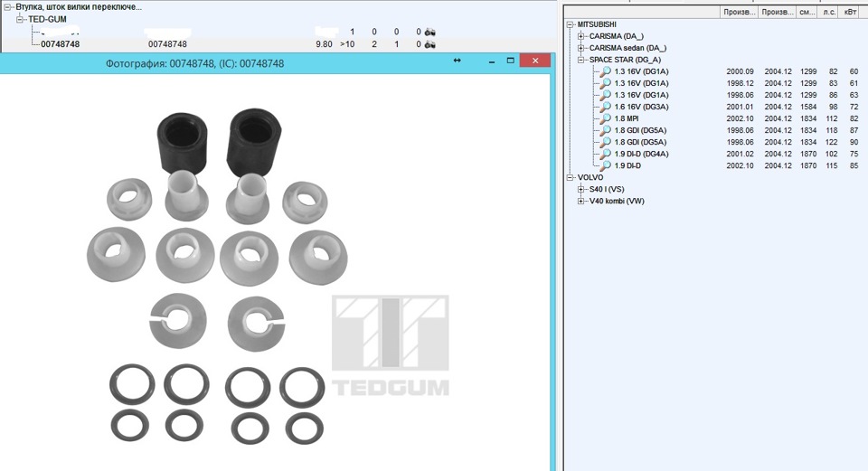This screenshot has height=471, width=868.
Task: Click the 2000.09 production start date
Action: click(741, 71)
